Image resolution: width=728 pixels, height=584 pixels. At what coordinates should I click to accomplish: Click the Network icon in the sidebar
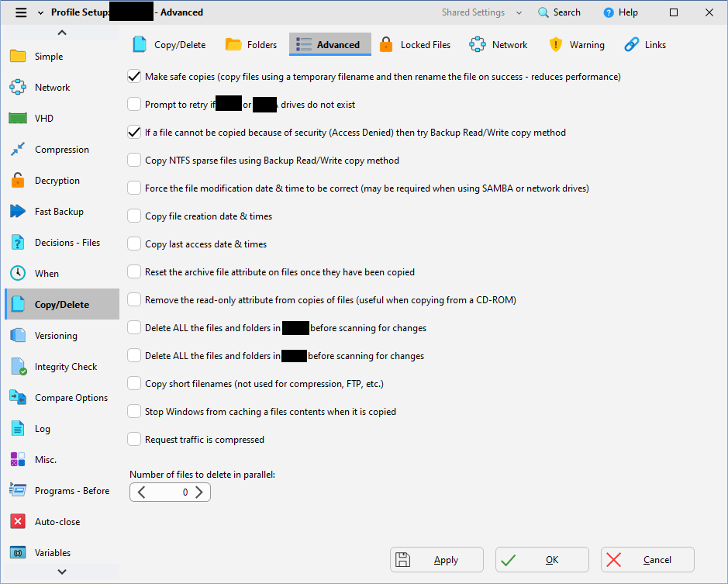18,88
